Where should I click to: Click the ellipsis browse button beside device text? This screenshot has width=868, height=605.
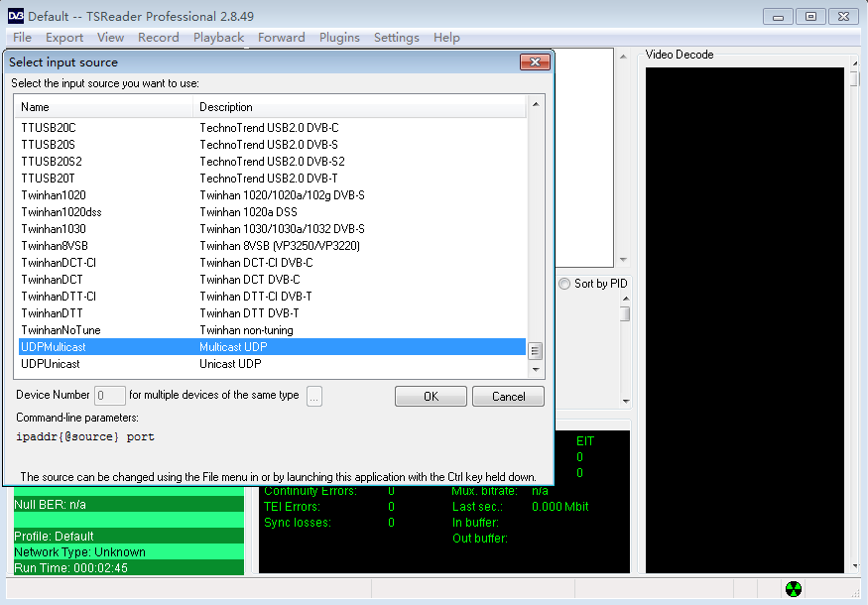[x=314, y=396]
